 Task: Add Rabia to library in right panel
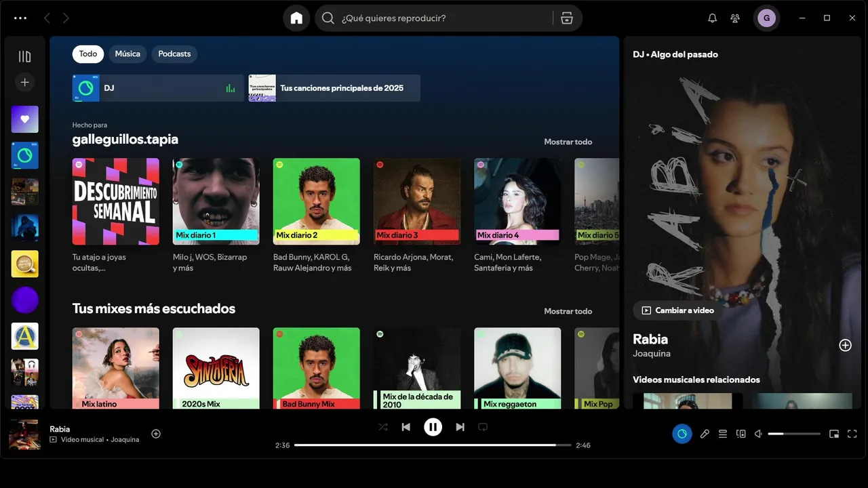pyautogui.click(x=845, y=345)
